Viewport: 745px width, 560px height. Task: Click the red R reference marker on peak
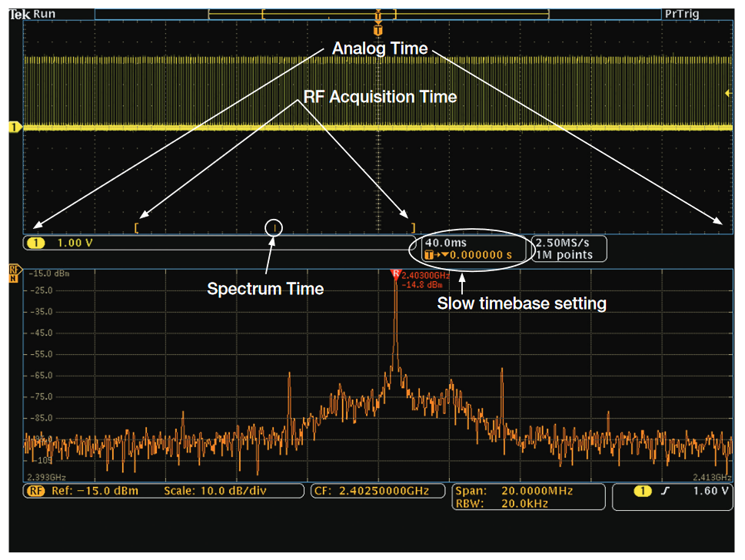[394, 273]
